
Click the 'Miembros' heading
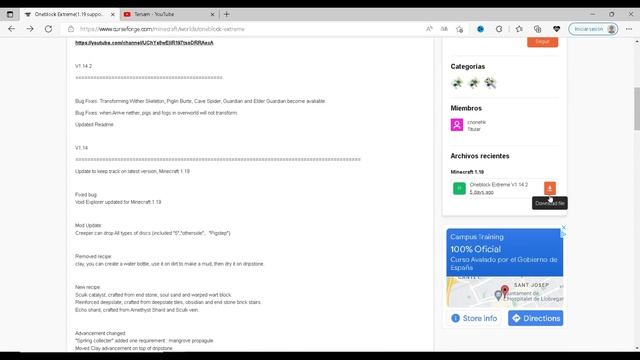[x=466, y=108]
